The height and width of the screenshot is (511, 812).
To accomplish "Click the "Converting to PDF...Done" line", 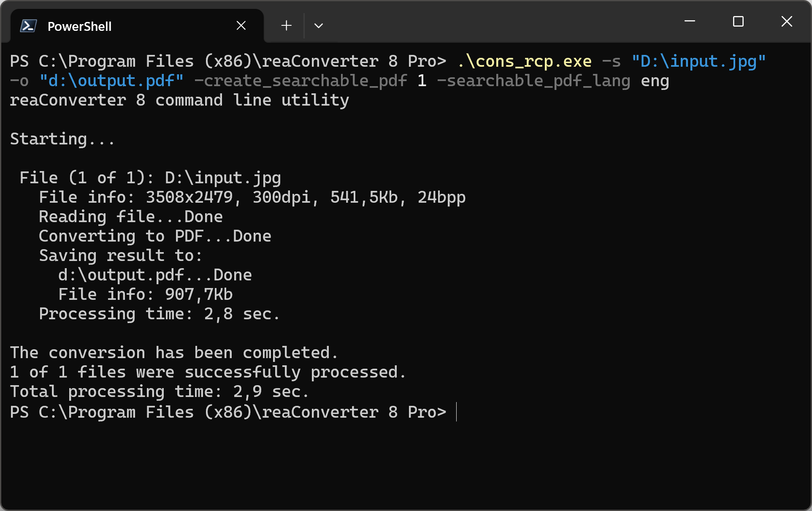I will pos(155,236).
